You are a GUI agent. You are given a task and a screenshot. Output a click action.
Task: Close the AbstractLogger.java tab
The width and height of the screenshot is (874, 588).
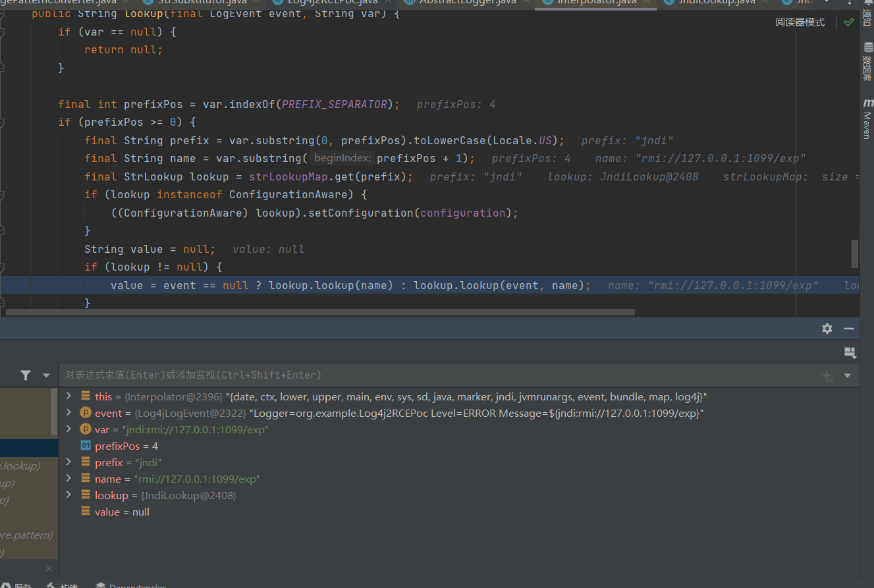click(528, 2)
